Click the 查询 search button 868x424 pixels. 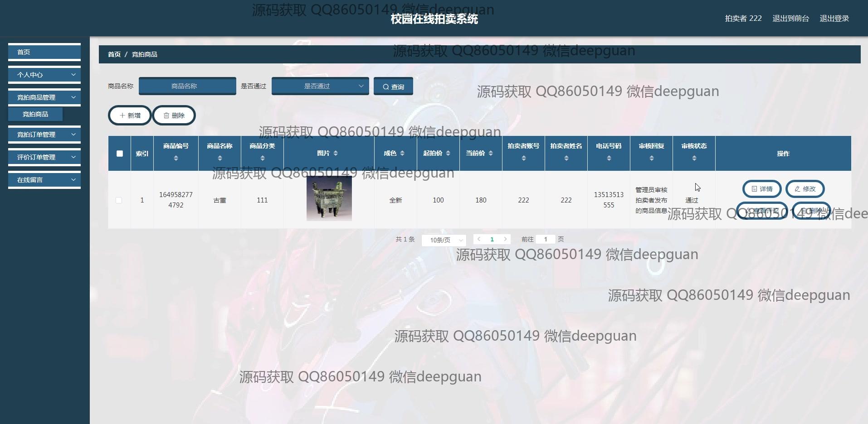click(x=393, y=87)
